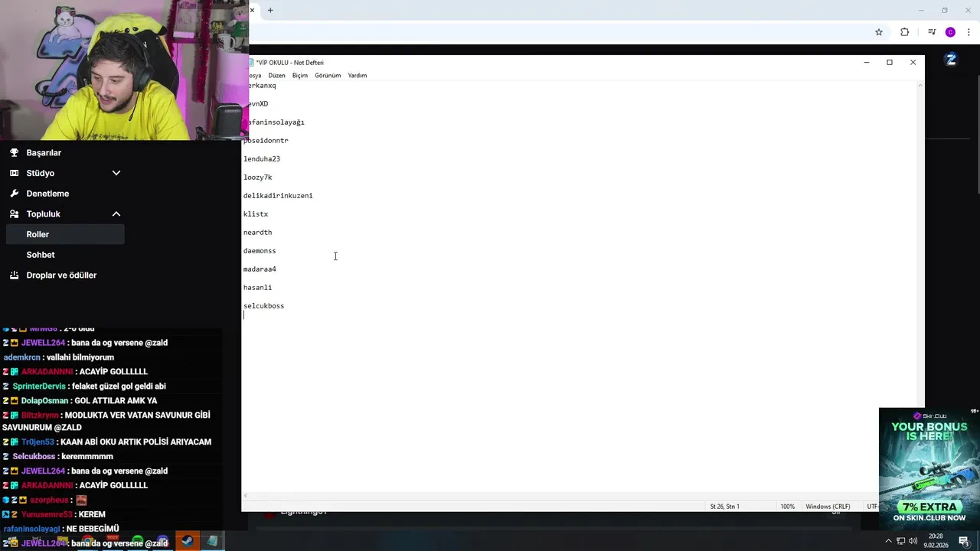Click the line 'poseidonntr' in Notepad
This screenshot has width=980, height=551.
(266, 141)
